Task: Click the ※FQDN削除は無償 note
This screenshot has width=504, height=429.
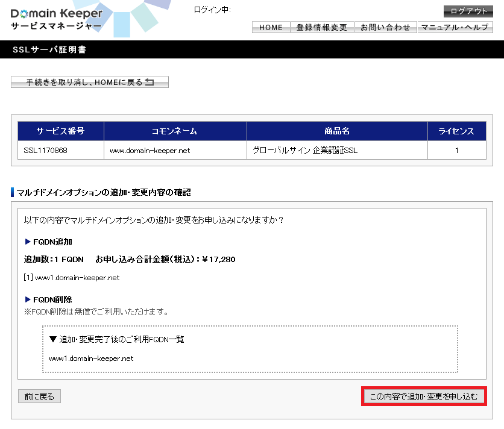Action: pos(96,312)
